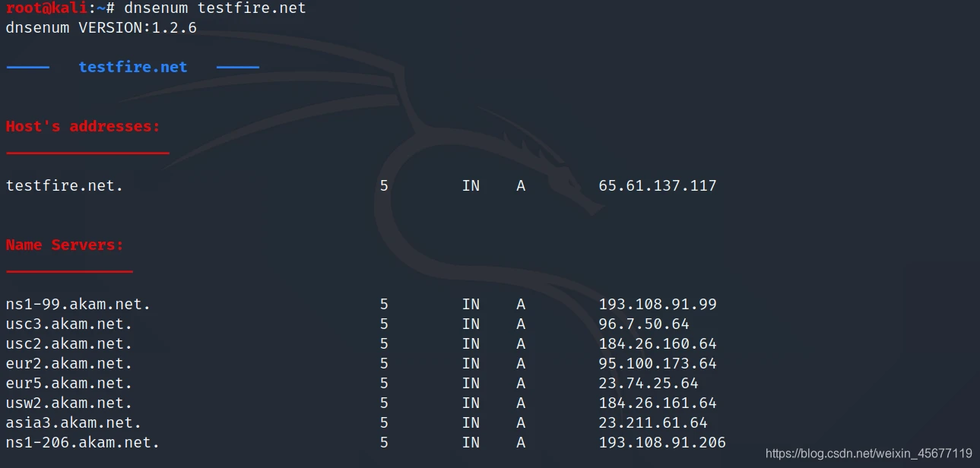
Task: Select the red Host's addresses heading
Action: click(83, 126)
